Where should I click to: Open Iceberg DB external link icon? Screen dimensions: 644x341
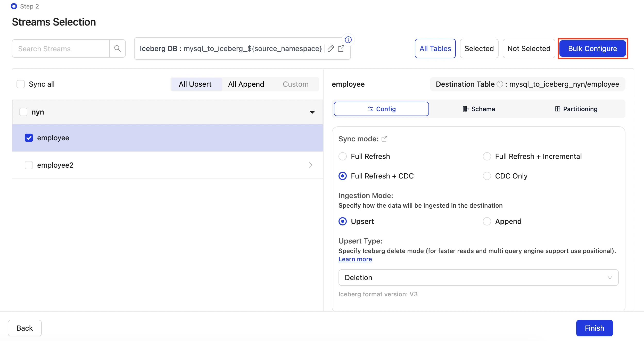(x=341, y=48)
